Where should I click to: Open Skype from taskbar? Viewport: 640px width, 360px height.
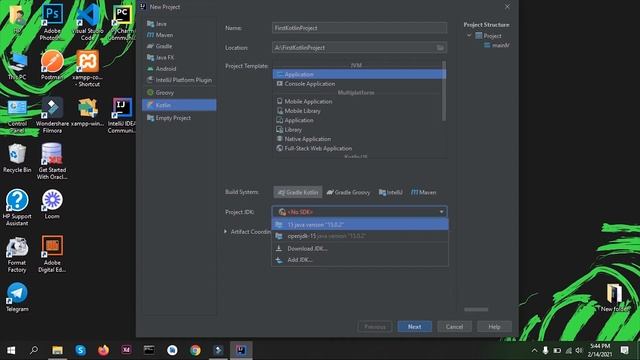[80, 350]
